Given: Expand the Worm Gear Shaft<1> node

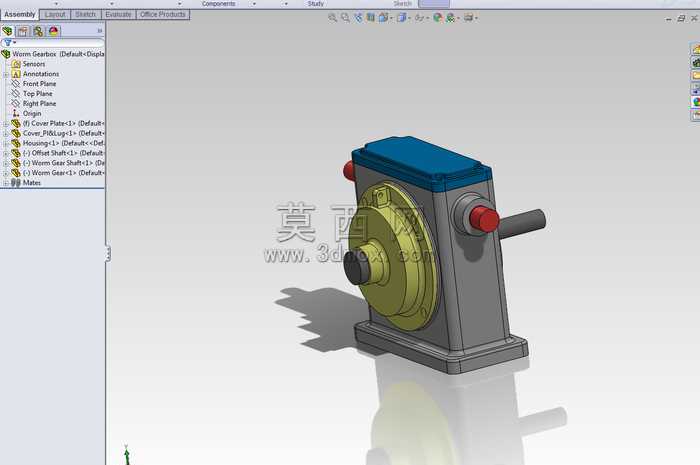Looking at the screenshot, I should tap(6, 163).
